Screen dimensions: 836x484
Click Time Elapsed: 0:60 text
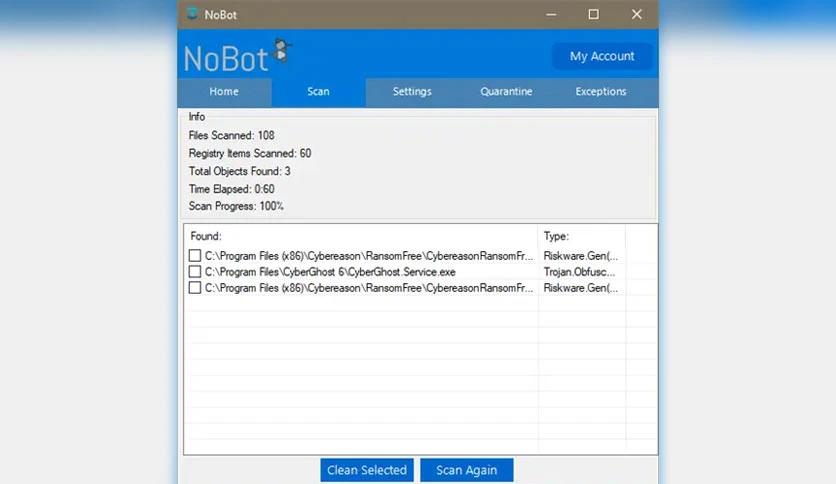click(x=231, y=189)
